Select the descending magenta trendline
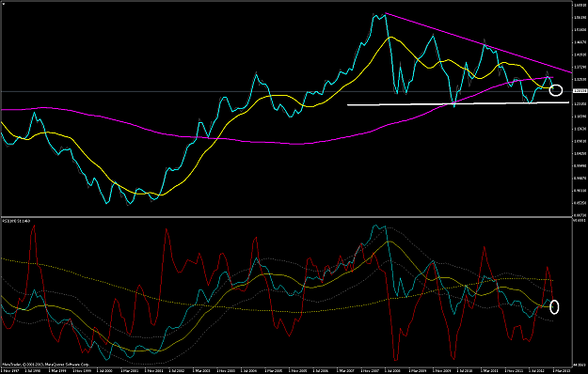588x374 pixels. pos(478,42)
